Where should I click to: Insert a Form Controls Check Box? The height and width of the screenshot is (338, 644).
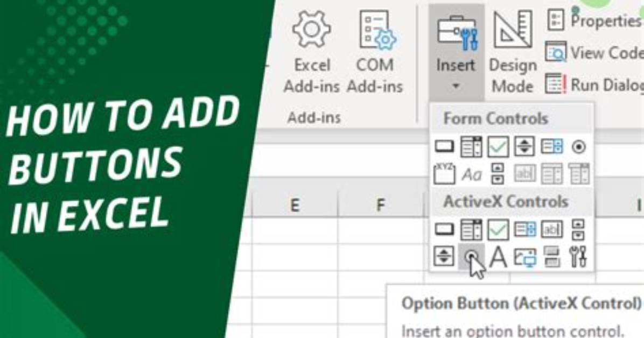tap(498, 146)
